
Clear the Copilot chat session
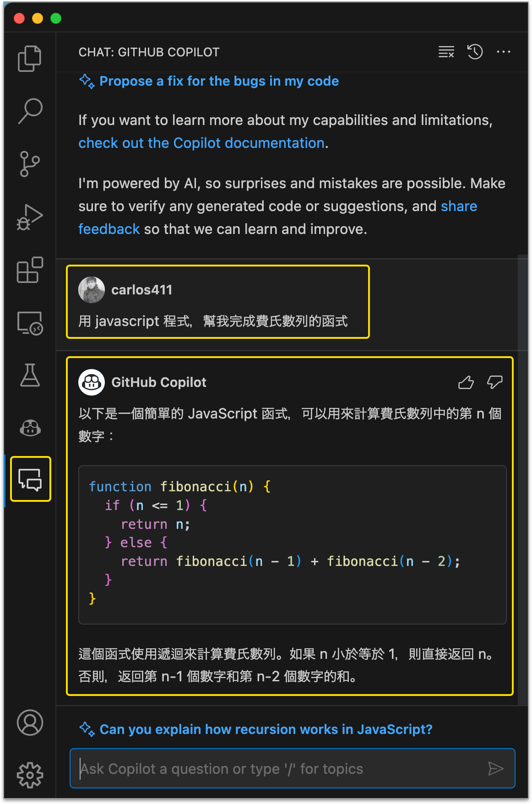(x=446, y=52)
